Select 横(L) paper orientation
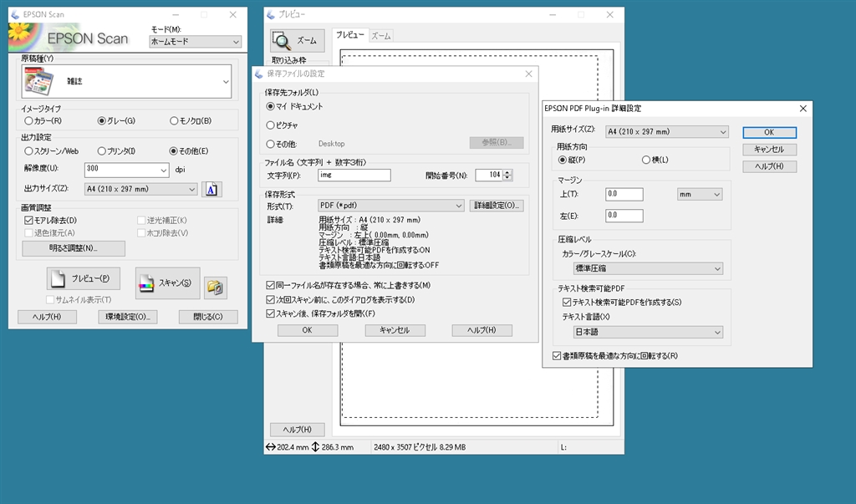The image size is (856, 504). point(655,160)
